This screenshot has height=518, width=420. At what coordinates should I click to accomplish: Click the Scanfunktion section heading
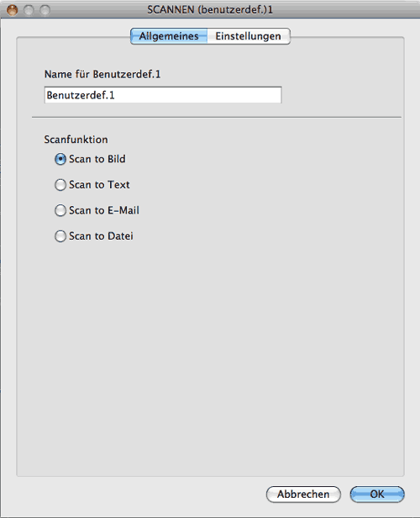[x=76, y=140]
